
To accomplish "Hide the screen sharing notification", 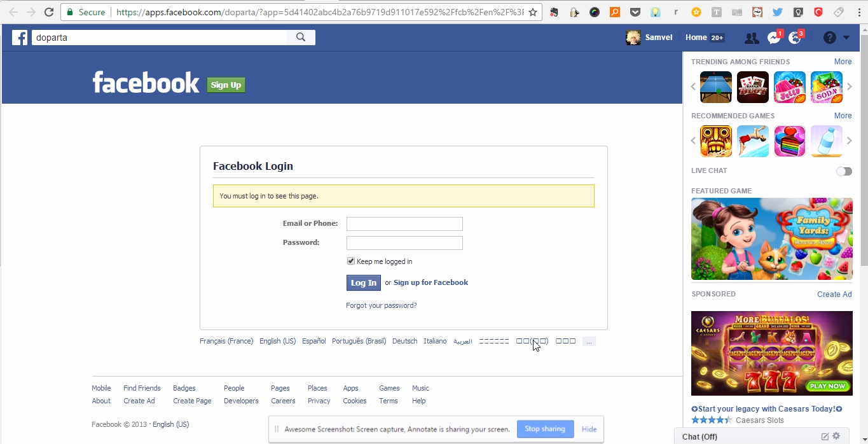I will pos(589,429).
